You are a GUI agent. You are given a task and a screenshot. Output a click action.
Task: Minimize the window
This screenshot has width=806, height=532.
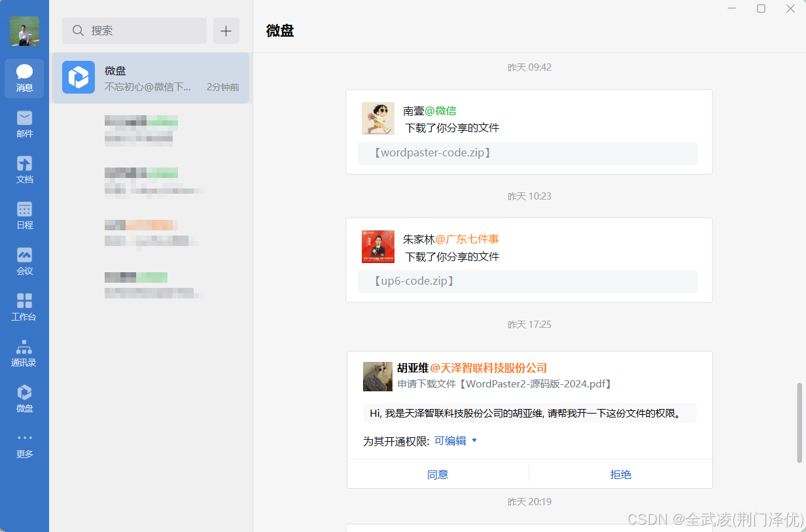732,9
